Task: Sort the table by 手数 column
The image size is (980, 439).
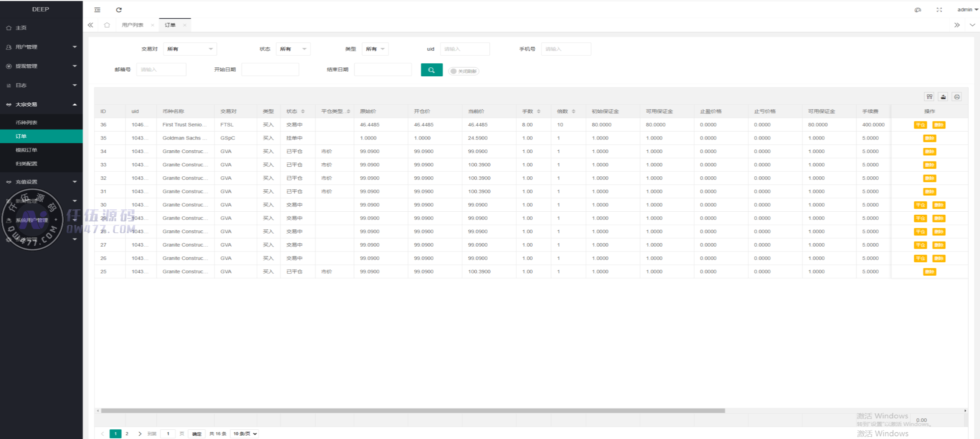Action: [x=538, y=111]
